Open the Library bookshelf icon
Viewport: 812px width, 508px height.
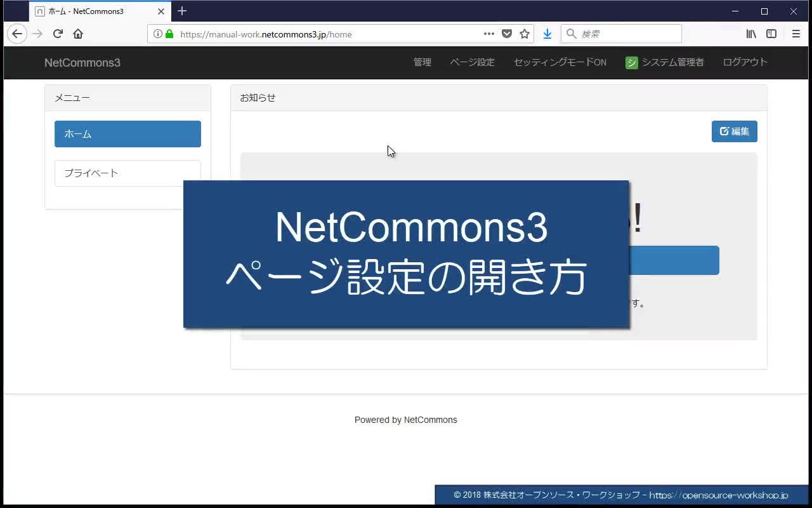click(x=751, y=34)
